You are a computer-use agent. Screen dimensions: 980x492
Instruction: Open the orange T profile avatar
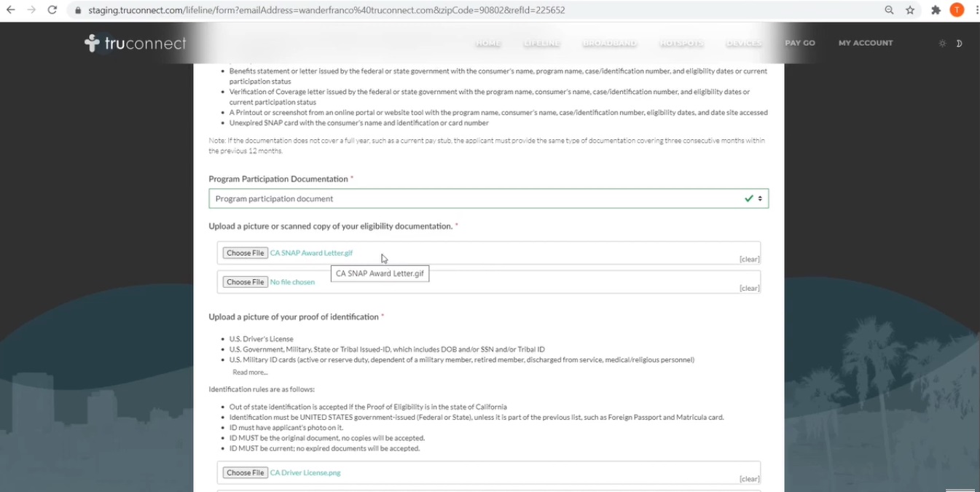(957, 10)
